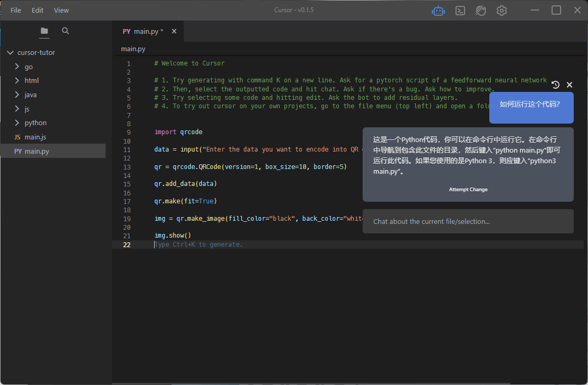Expand the go folder
This screenshot has width=588, height=385.
29,67
